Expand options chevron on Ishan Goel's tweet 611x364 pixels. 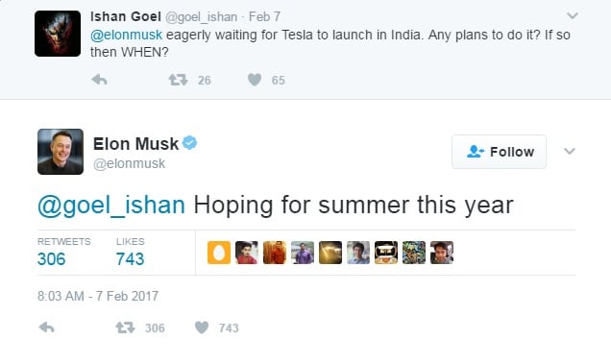(572, 16)
